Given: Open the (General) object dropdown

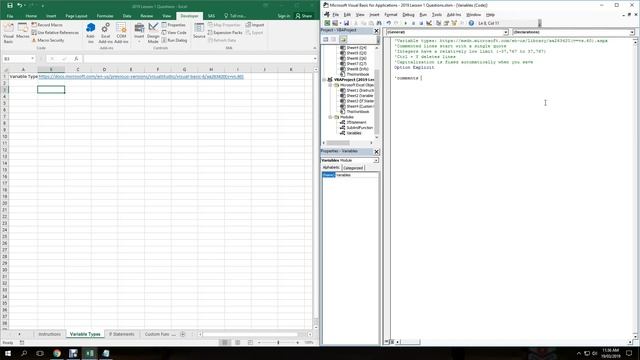Looking at the screenshot, I should click(505, 32).
